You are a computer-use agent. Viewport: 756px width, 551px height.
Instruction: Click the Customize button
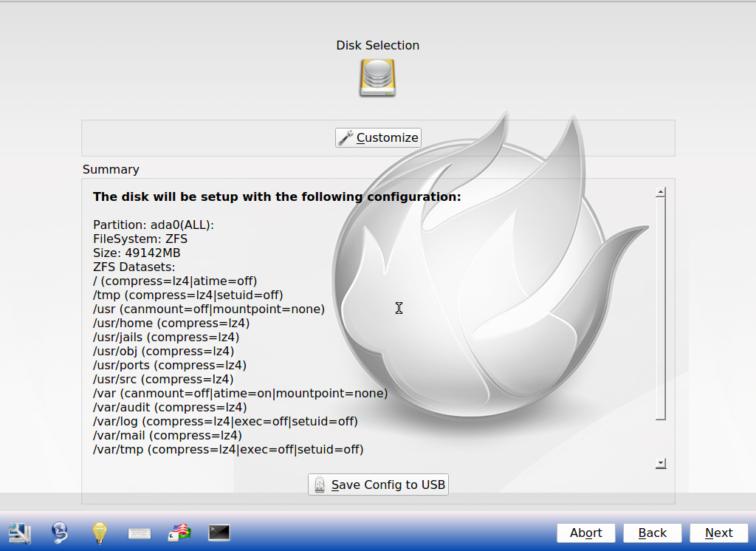378,137
